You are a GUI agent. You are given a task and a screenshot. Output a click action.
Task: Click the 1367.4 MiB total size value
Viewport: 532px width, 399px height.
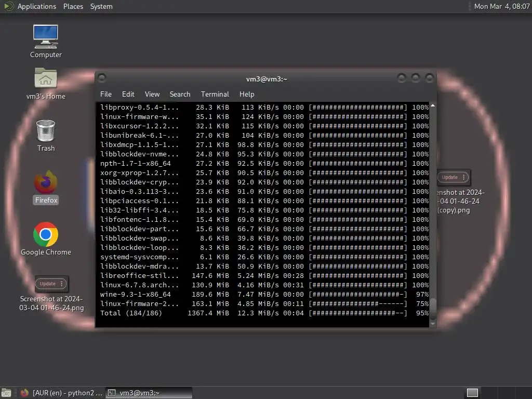208,313
